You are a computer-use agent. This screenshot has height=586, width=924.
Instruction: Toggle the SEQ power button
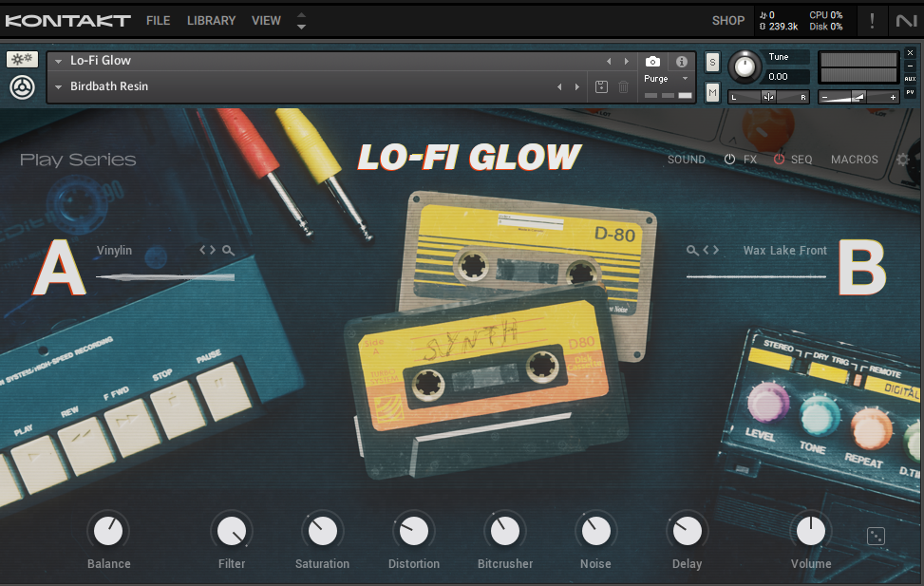[x=779, y=160]
